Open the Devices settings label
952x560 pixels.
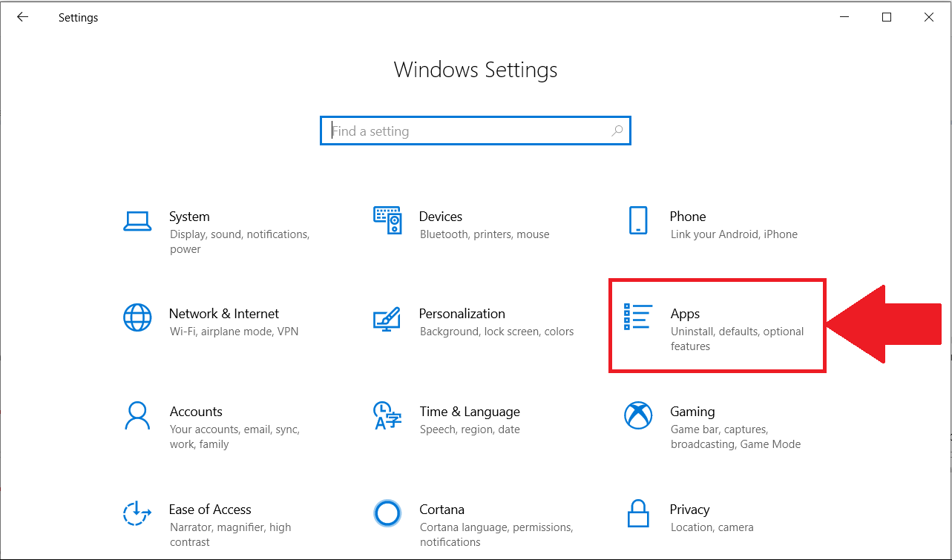(441, 217)
